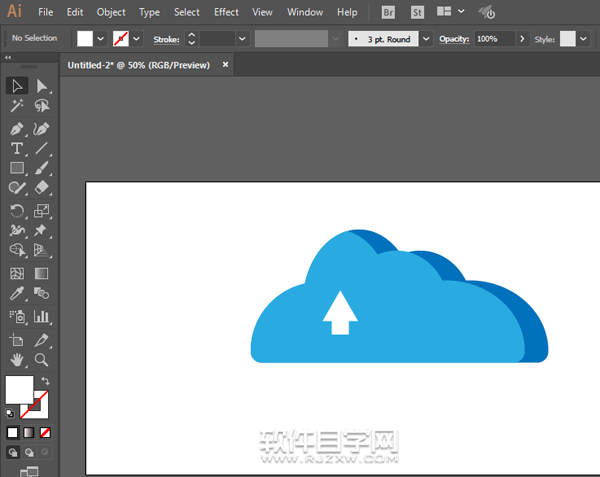Select the Type tool
Screen dimensions: 600x477
coord(17,149)
